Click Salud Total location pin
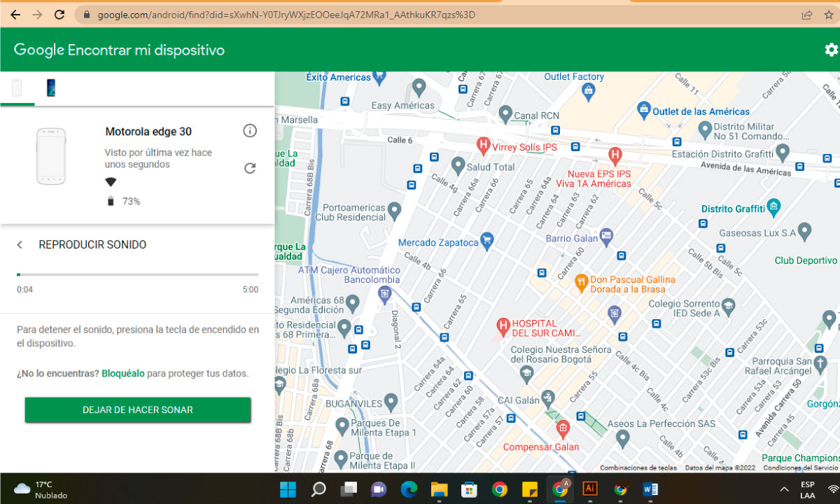 click(x=458, y=166)
